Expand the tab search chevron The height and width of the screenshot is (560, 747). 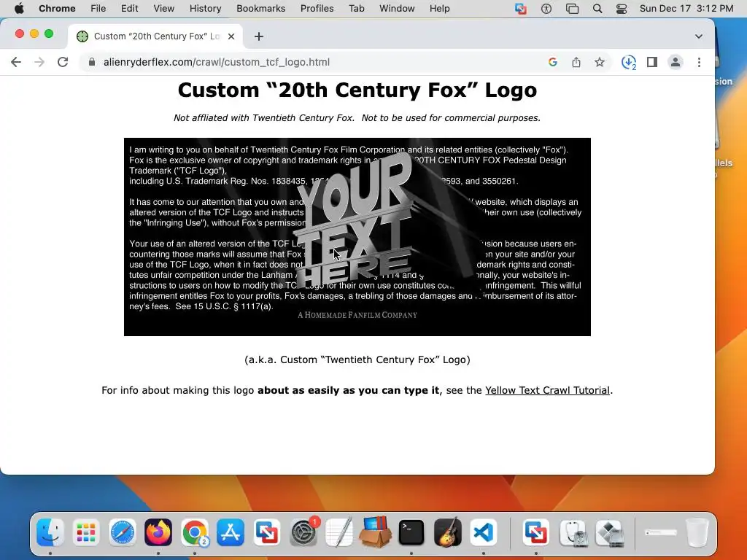coord(698,36)
